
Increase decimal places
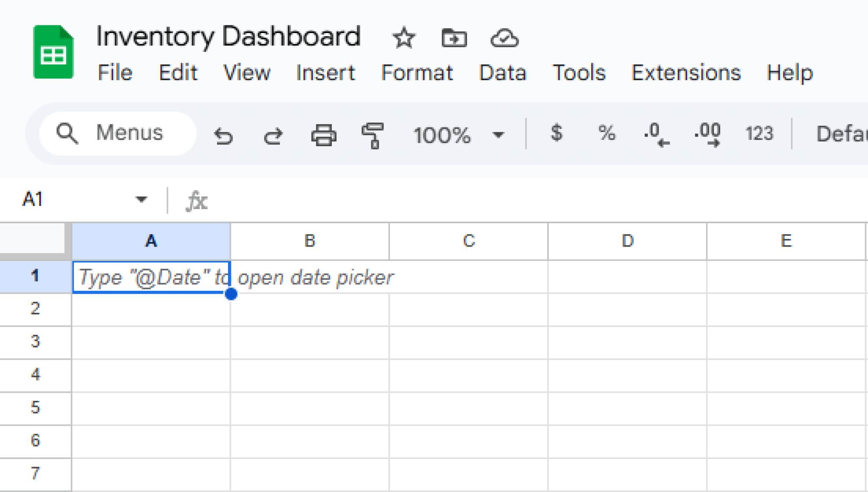707,135
